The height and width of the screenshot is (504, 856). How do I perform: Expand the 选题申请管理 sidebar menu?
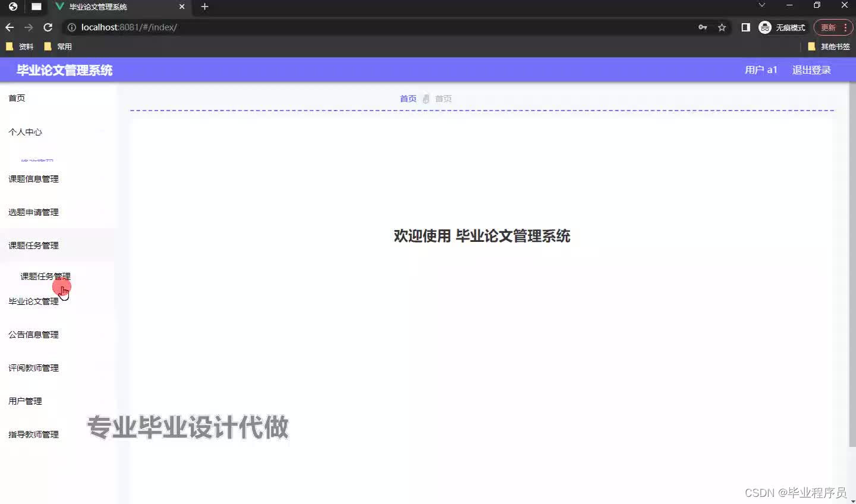[x=58, y=212]
